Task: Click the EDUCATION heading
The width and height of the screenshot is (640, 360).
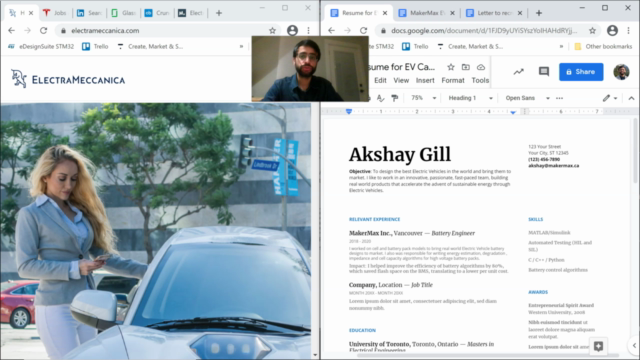Action: pyautogui.click(x=362, y=330)
